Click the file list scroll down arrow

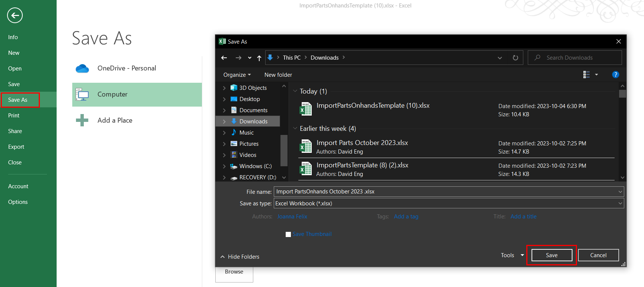tap(622, 178)
